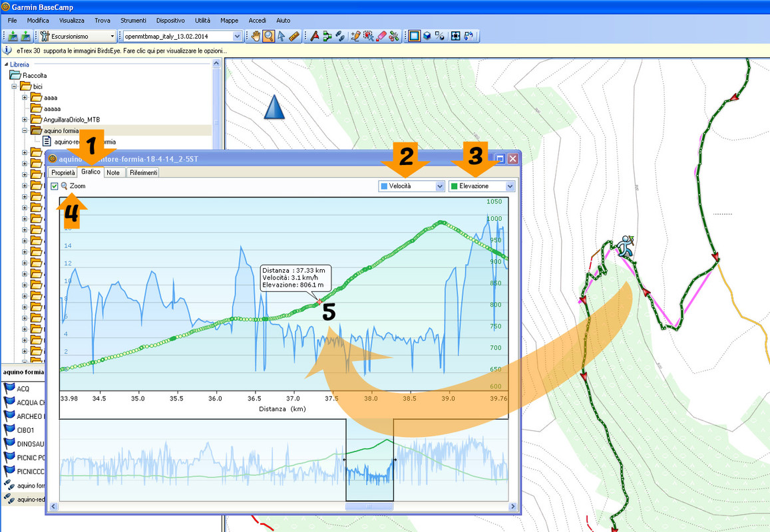Click the Receive from Device toolbar icon

(x=25, y=36)
